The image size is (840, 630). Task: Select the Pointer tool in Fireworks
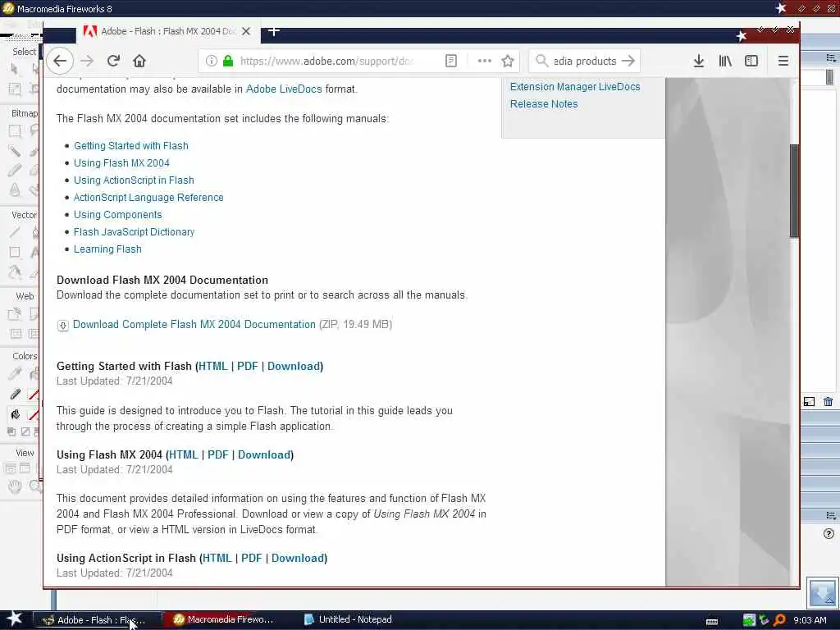pos(15,70)
